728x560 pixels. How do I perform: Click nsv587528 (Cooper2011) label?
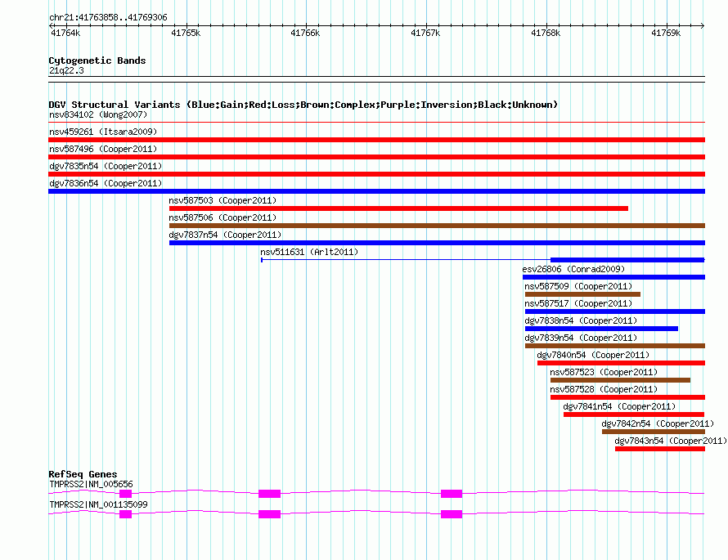coord(604,389)
